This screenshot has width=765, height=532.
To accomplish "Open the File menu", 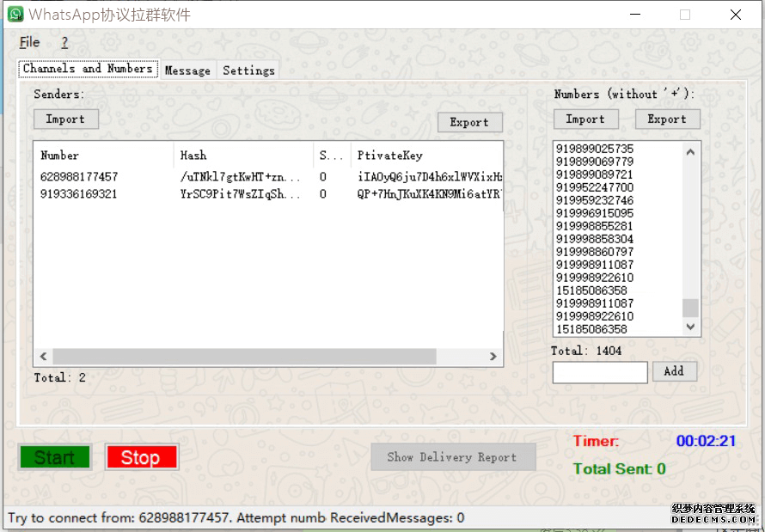I will [29, 42].
